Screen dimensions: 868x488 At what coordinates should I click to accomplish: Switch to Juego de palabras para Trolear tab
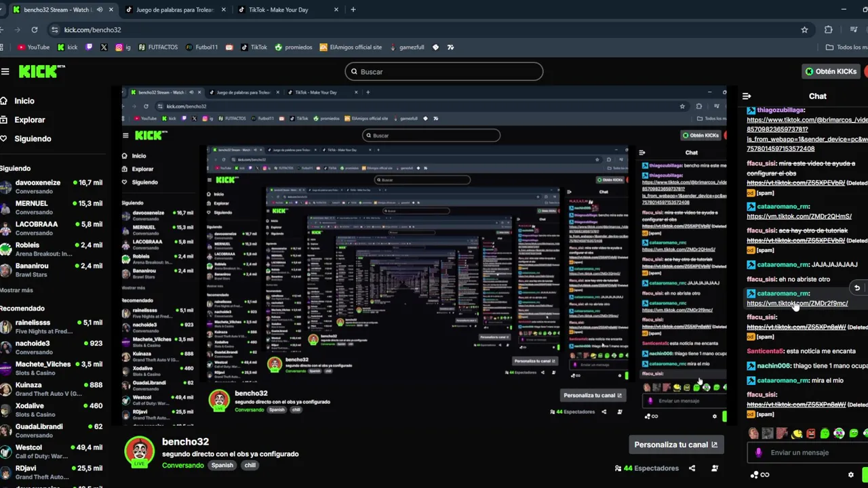tap(174, 9)
